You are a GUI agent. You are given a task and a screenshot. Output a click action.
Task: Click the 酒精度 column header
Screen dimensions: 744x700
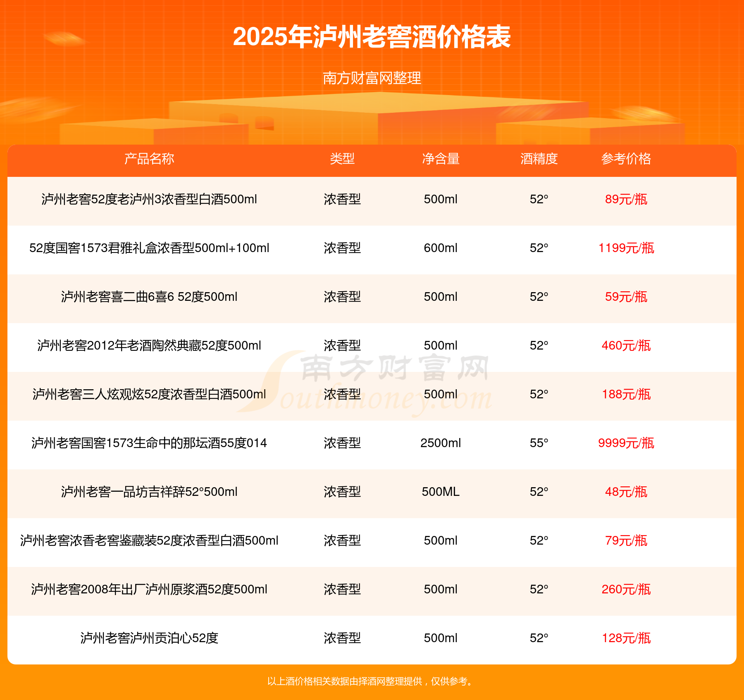tap(539, 159)
